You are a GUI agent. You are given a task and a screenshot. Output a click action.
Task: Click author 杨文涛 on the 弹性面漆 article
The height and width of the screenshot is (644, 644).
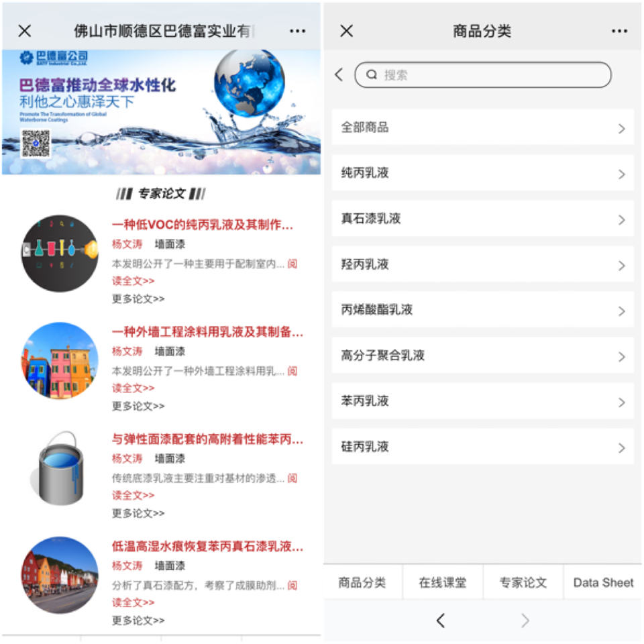(127, 458)
